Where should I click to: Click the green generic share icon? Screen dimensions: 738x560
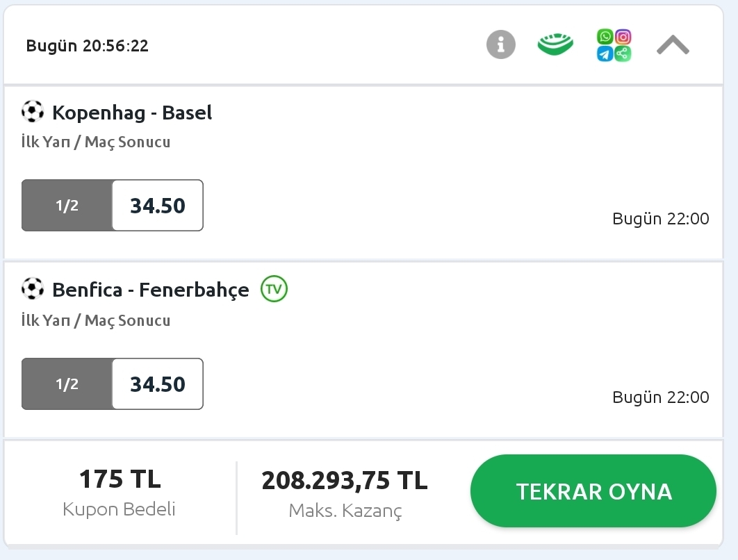point(623,53)
